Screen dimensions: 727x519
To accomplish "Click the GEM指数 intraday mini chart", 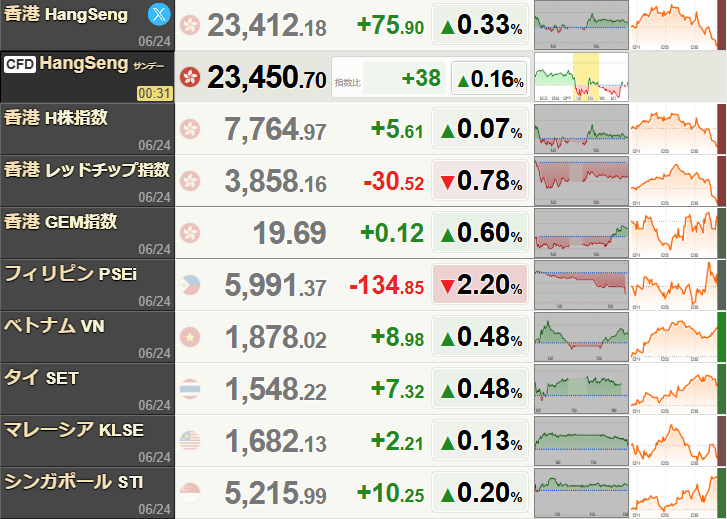I will coord(581,233).
